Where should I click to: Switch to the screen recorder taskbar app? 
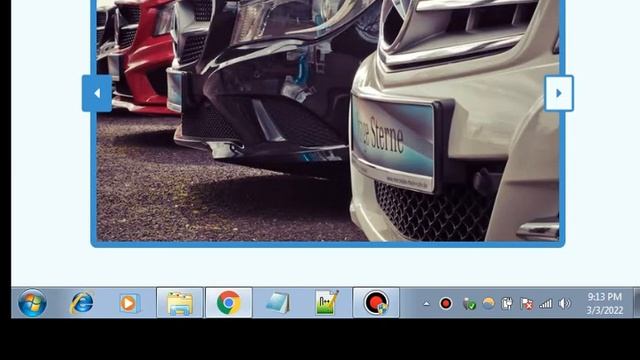click(376, 303)
